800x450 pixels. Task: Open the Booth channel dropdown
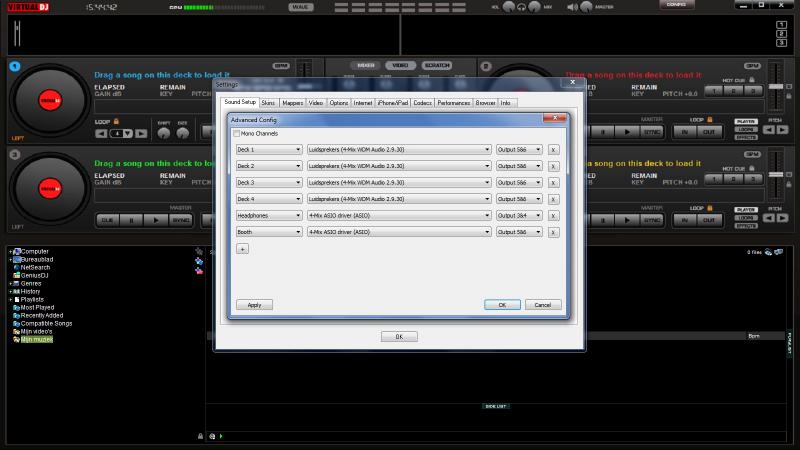(x=269, y=232)
